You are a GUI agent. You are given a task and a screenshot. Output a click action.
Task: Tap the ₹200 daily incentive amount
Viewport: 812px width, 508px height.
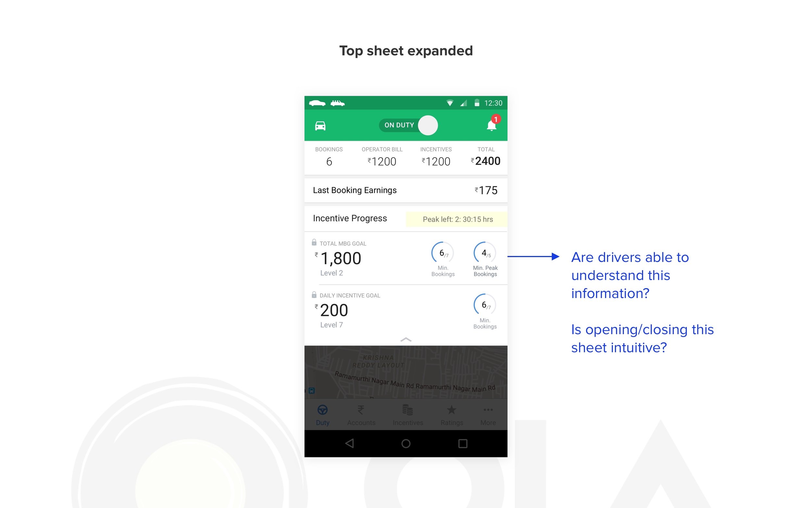[331, 310]
